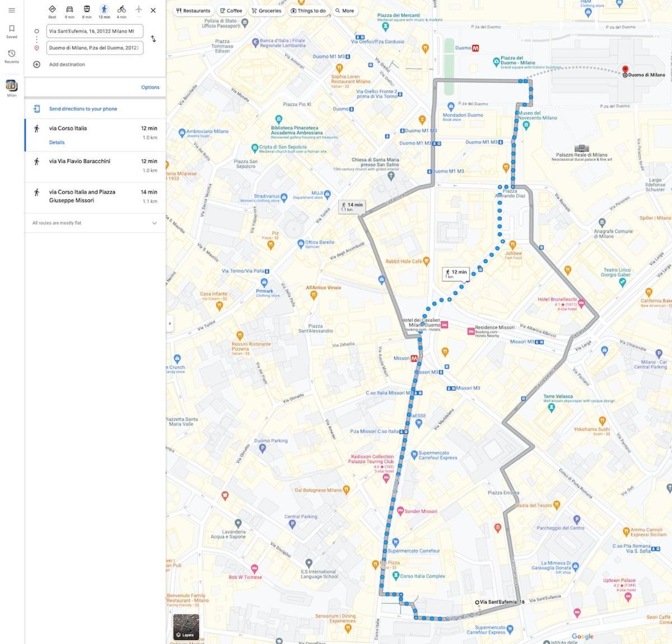The width and height of the screenshot is (672, 644).
Task: Click the Duomo metro station M icon
Action: tap(475, 48)
